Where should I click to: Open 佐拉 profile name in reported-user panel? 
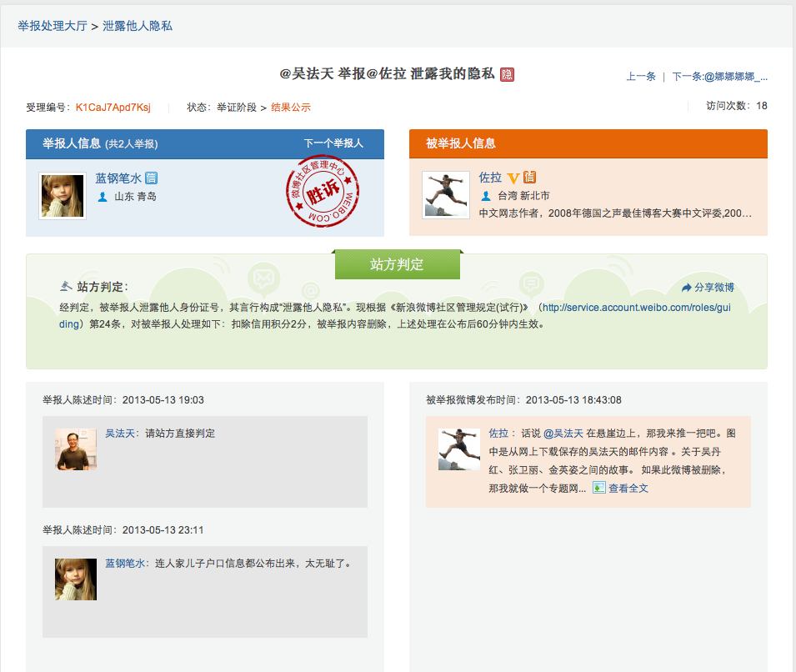tap(490, 178)
